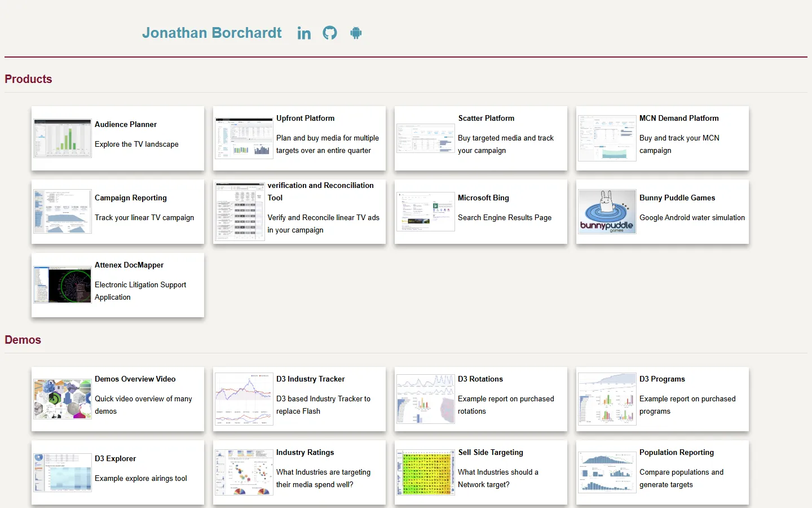Select the D3 Rotations title

tap(480, 379)
